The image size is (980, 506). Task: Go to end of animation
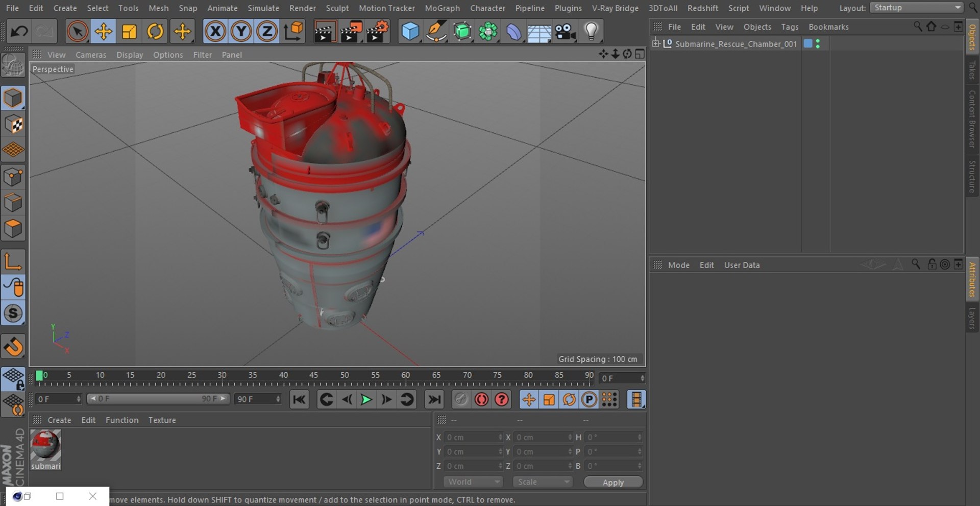pyautogui.click(x=434, y=399)
